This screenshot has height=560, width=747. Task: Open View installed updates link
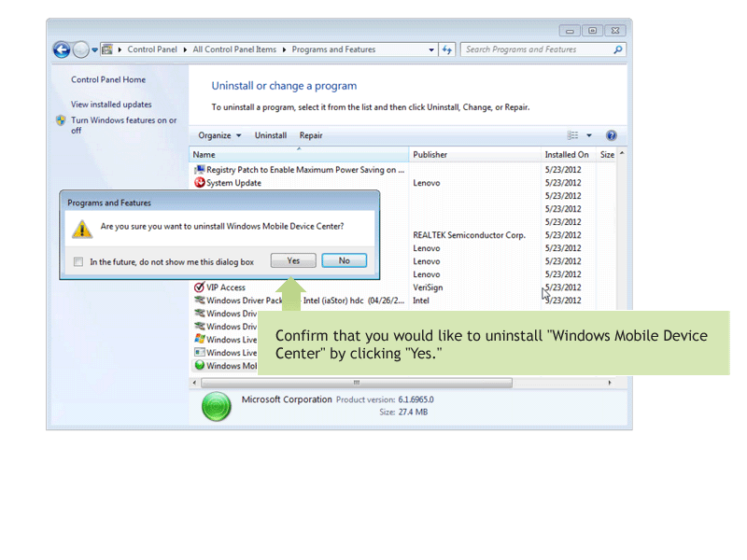point(111,105)
